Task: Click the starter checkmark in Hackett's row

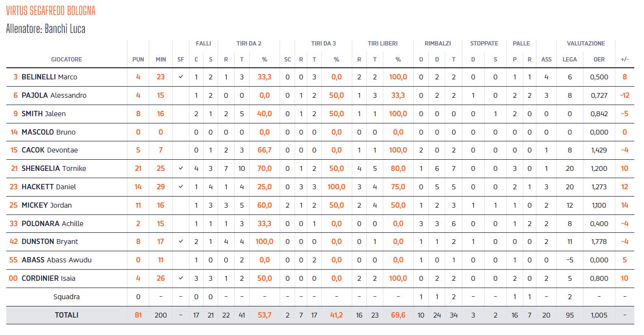Action: (x=181, y=187)
